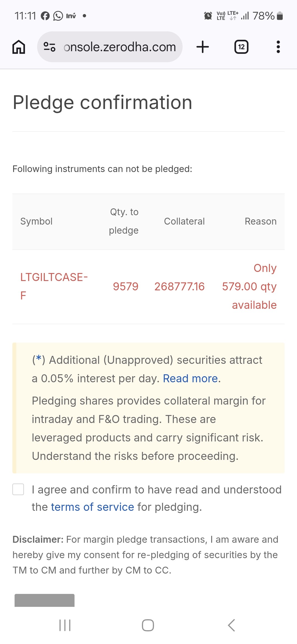
Task: Tap the Reason column header
Action: click(x=260, y=221)
